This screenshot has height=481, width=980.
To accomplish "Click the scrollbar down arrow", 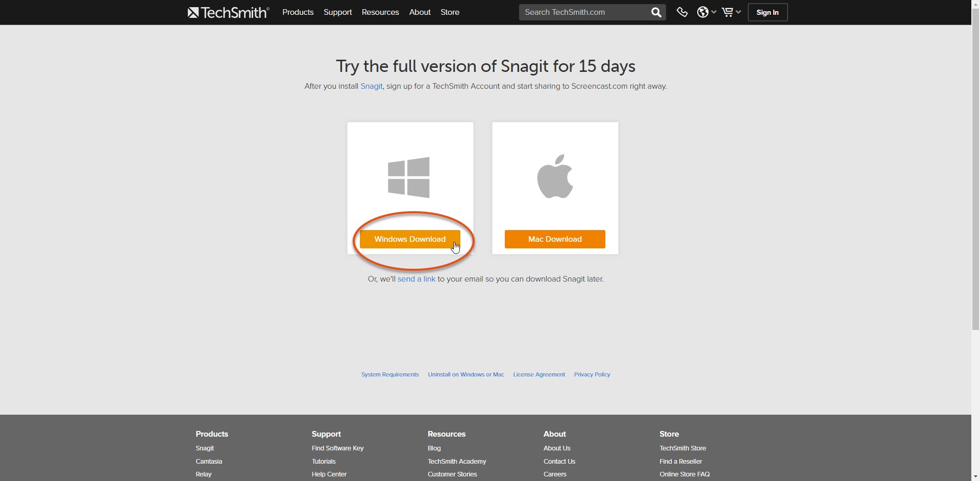I will [975, 477].
